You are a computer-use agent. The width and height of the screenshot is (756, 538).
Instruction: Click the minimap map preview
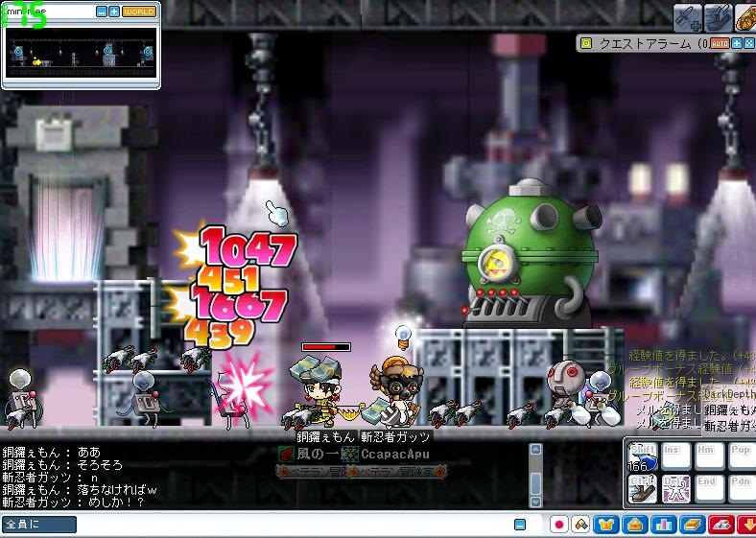coord(81,52)
